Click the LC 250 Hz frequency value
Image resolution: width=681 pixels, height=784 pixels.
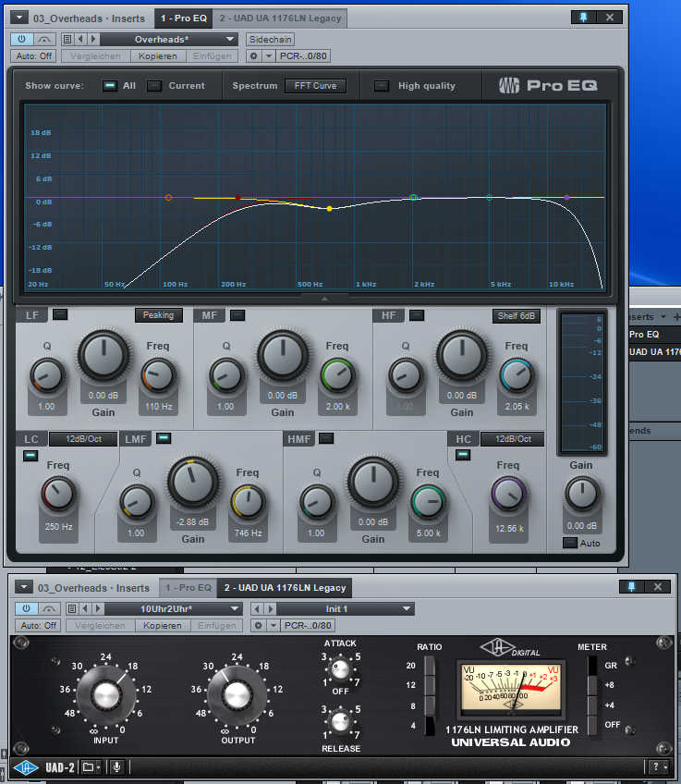(x=58, y=526)
